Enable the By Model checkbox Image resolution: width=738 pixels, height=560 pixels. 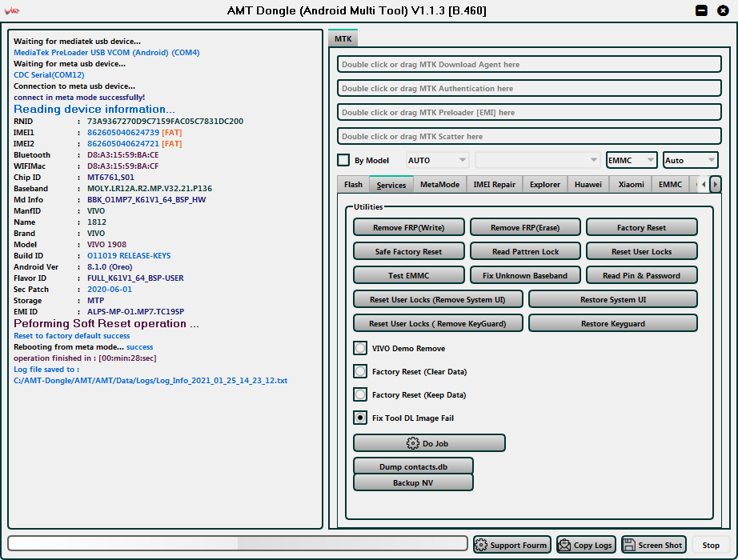tap(343, 160)
